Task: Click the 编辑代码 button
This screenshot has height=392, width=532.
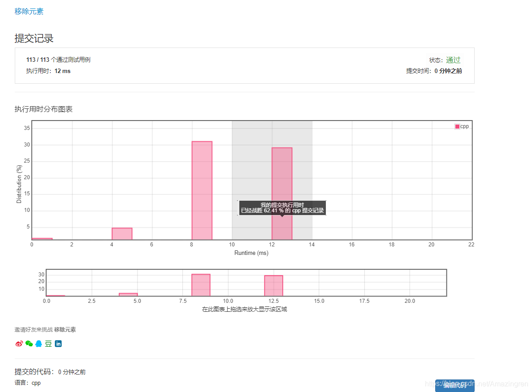Action: pos(454,385)
